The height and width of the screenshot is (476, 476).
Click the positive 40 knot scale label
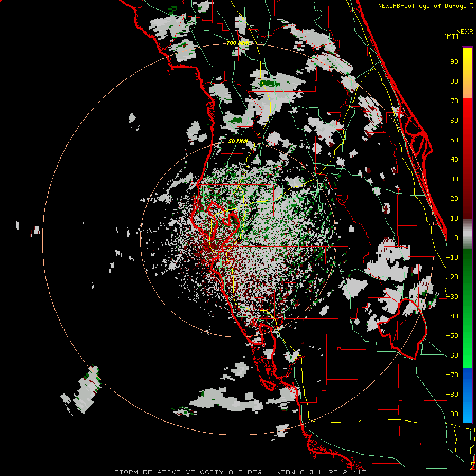pyautogui.click(x=454, y=160)
